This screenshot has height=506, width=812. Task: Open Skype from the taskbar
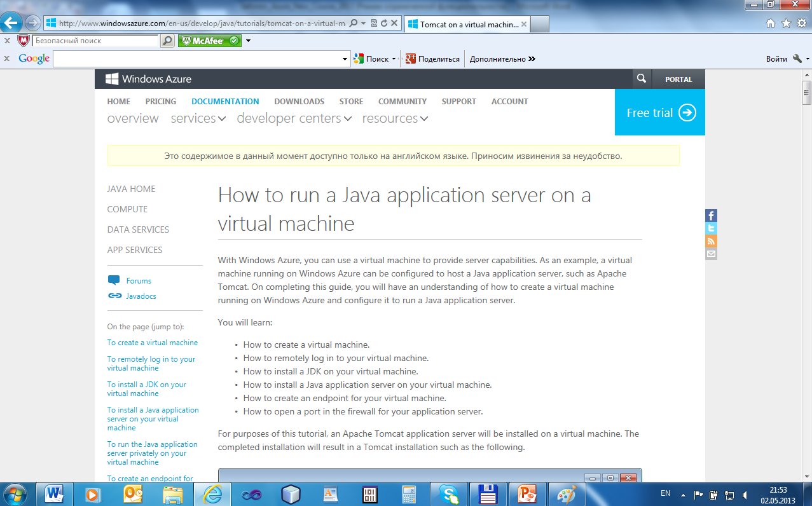pos(448,494)
